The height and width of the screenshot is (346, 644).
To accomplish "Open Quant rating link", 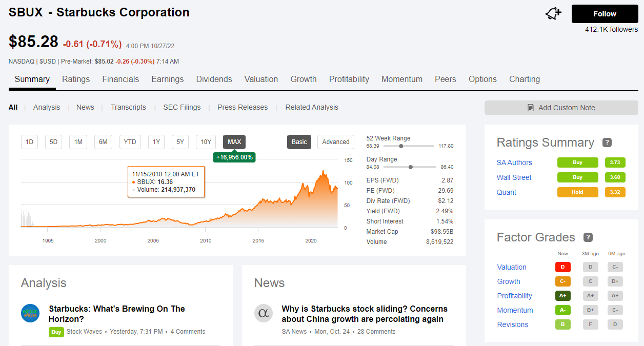I will (x=507, y=192).
